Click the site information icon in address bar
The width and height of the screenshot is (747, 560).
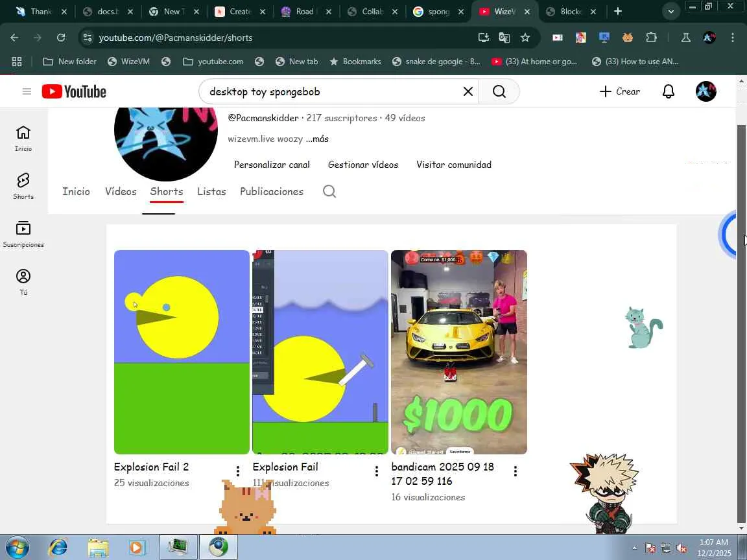tap(87, 38)
